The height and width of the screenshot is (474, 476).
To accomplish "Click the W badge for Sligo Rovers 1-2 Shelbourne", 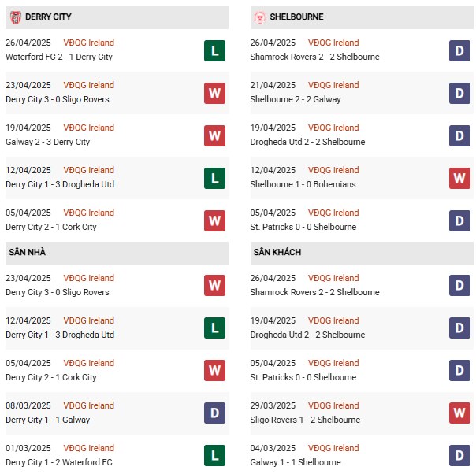I will 459,413.
